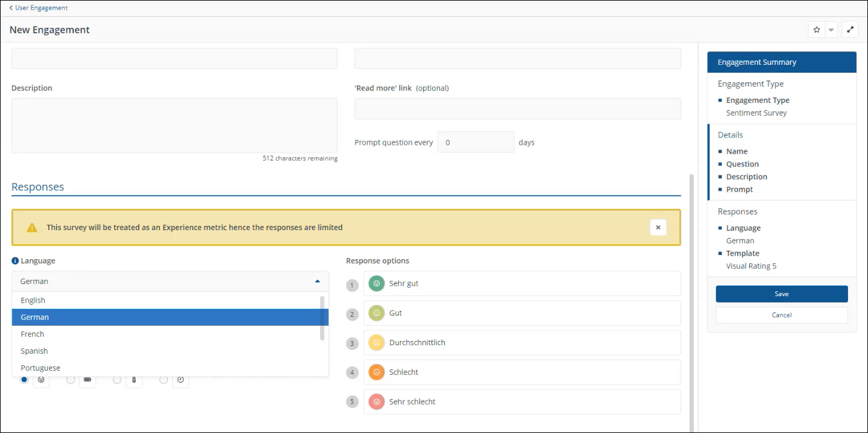This screenshot has height=433, width=868.
Task: Click the orange 'Schlecht' face icon
Action: [x=376, y=372]
